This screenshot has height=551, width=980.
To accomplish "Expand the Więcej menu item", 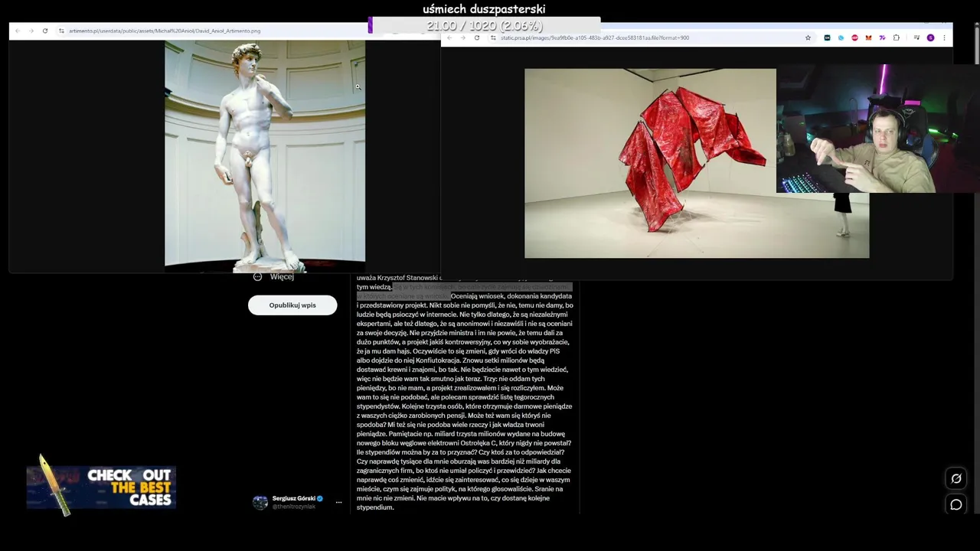I will [x=282, y=277].
